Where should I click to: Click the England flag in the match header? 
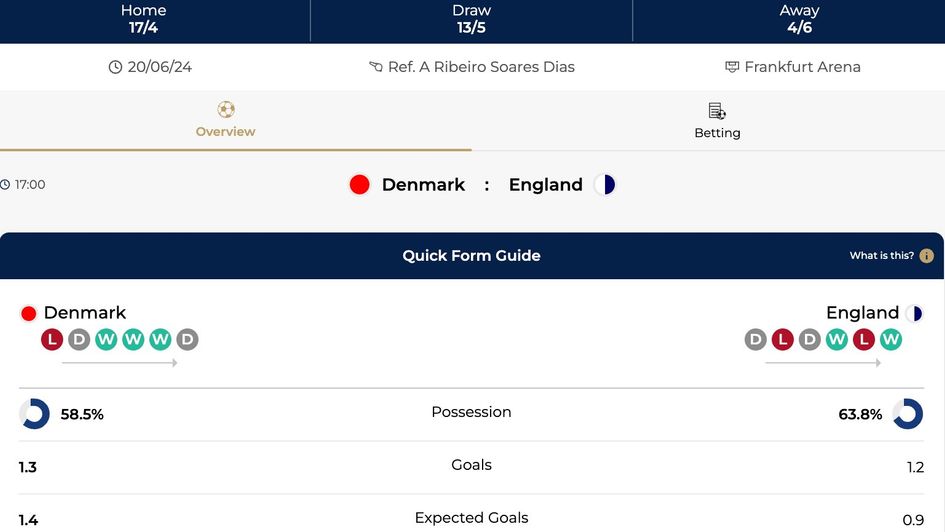pyautogui.click(x=605, y=185)
